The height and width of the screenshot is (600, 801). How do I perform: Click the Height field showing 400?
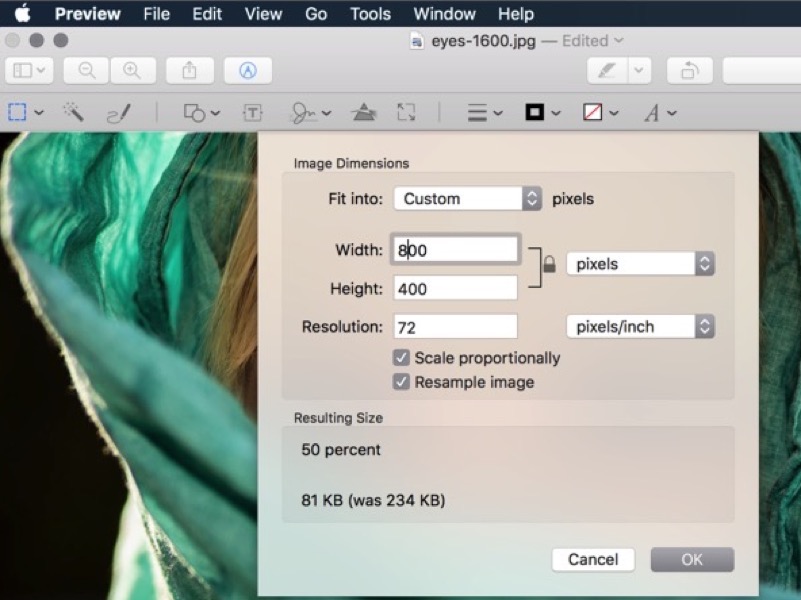tap(455, 289)
